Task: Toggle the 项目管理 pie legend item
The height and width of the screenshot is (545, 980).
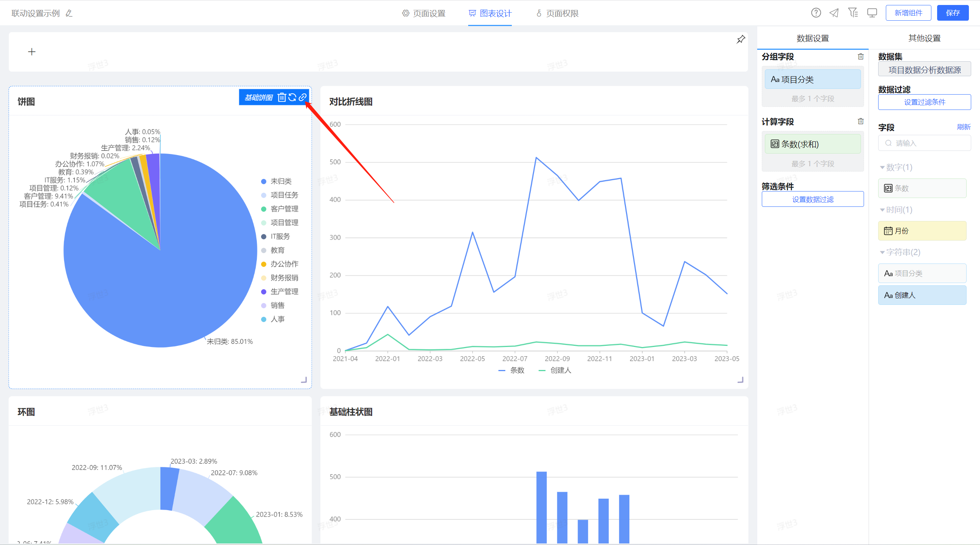Action: [279, 223]
